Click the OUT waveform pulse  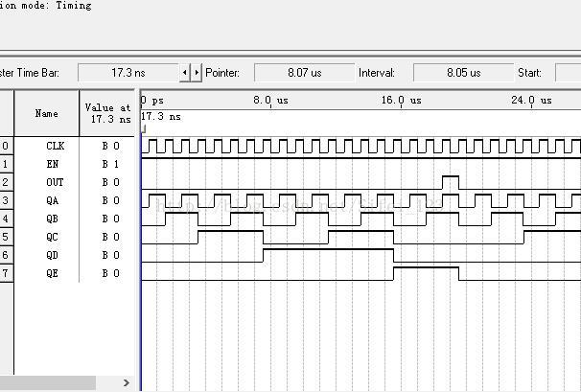pyautogui.click(x=451, y=182)
